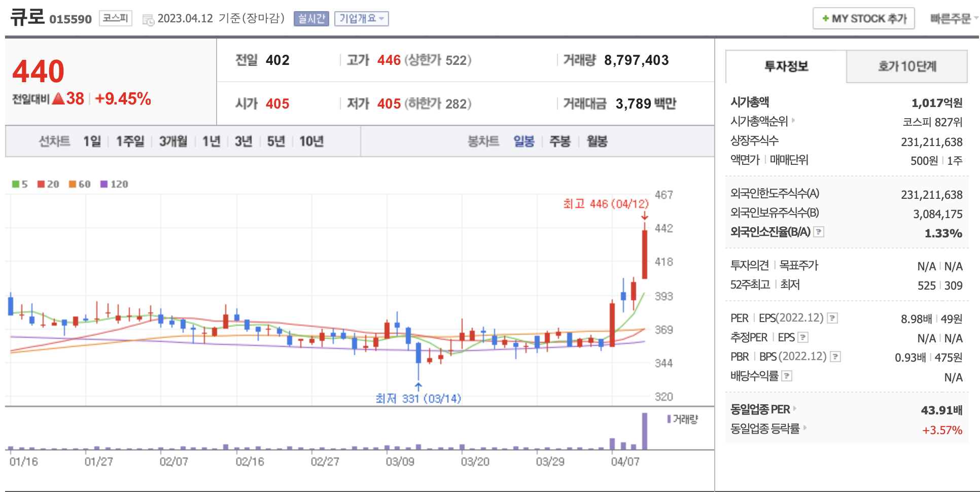
Task: Open the help icon beside PBR BPS(2022.12)
Action: 835,357
